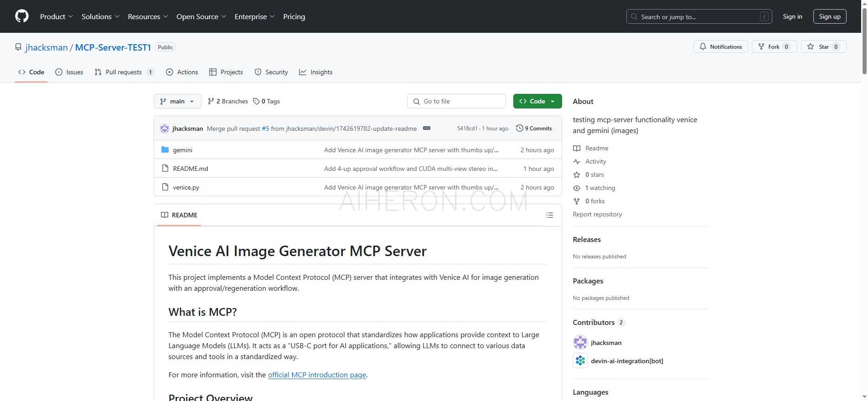Expand the Enterprise menu
The width and height of the screenshot is (868, 401).
(254, 16)
